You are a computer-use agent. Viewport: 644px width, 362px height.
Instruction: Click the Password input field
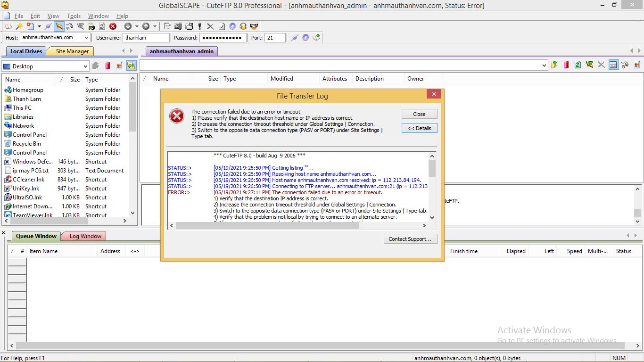[223, 38]
